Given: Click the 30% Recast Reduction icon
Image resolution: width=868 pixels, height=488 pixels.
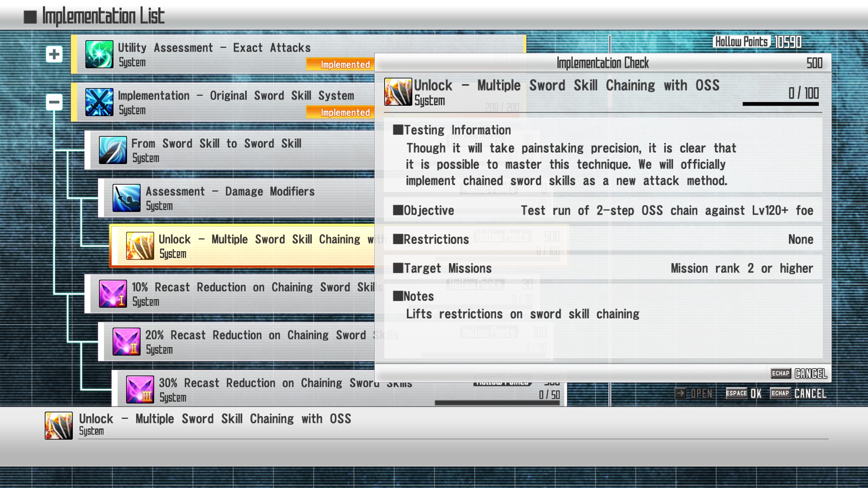Looking at the screenshot, I should tap(140, 389).
